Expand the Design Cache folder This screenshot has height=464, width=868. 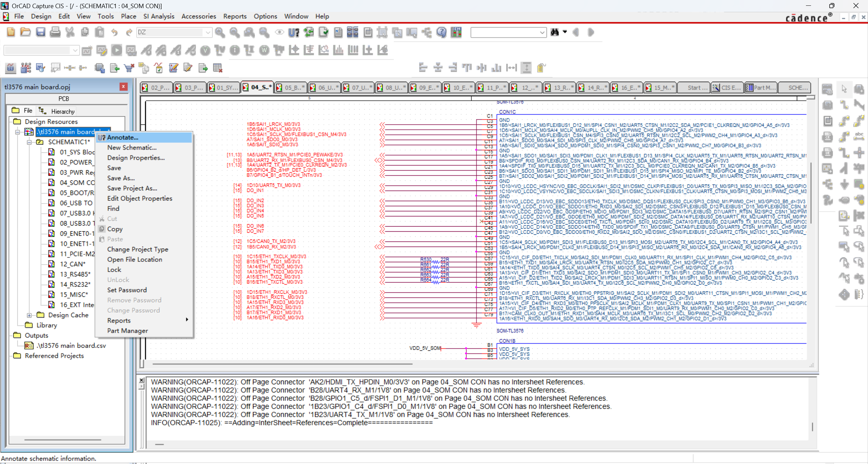click(x=29, y=315)
